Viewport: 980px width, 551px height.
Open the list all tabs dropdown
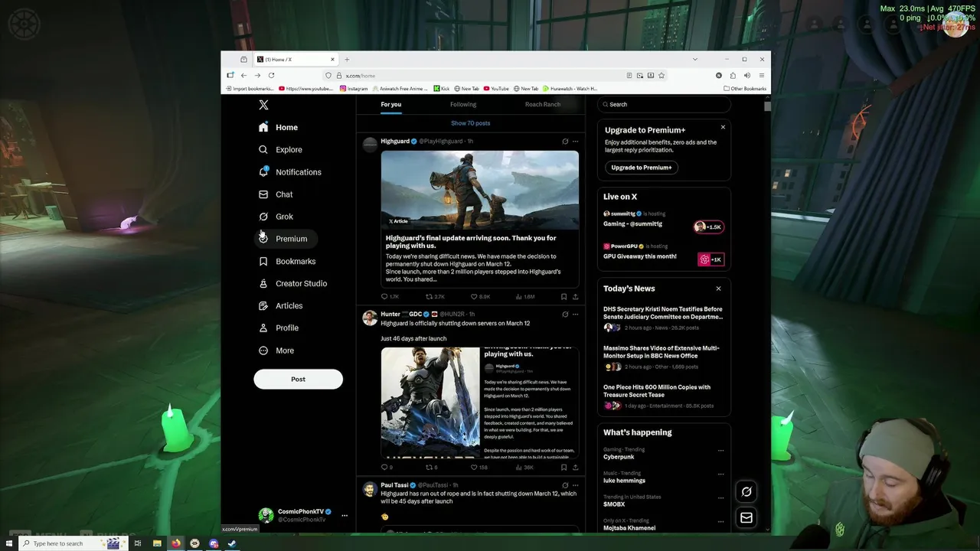click(x=695, y=59)
